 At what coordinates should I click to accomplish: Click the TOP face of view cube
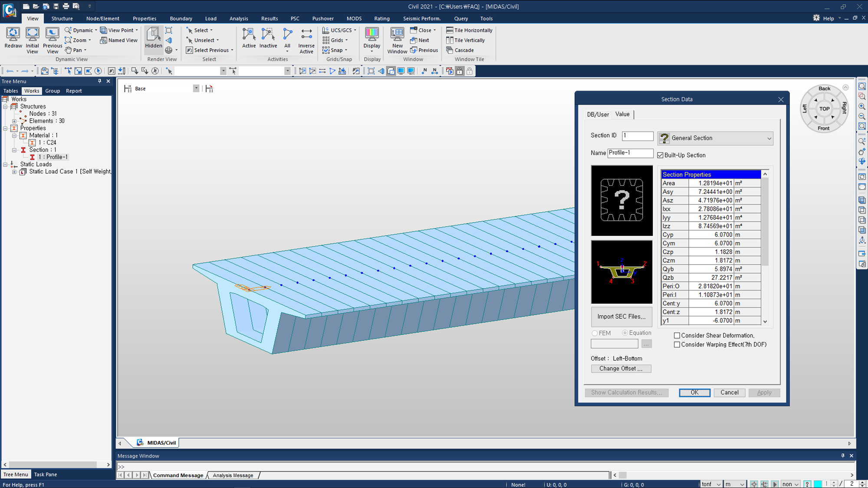[824, 109]
